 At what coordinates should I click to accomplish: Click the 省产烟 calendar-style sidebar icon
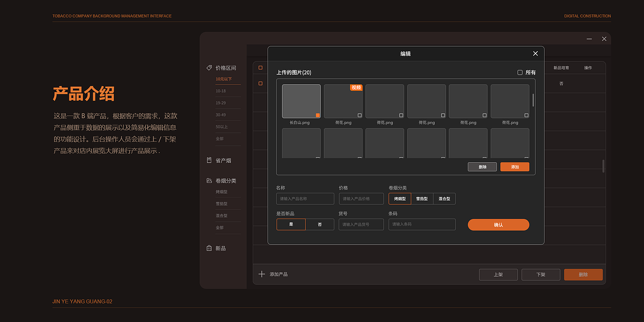click(209, 160)
